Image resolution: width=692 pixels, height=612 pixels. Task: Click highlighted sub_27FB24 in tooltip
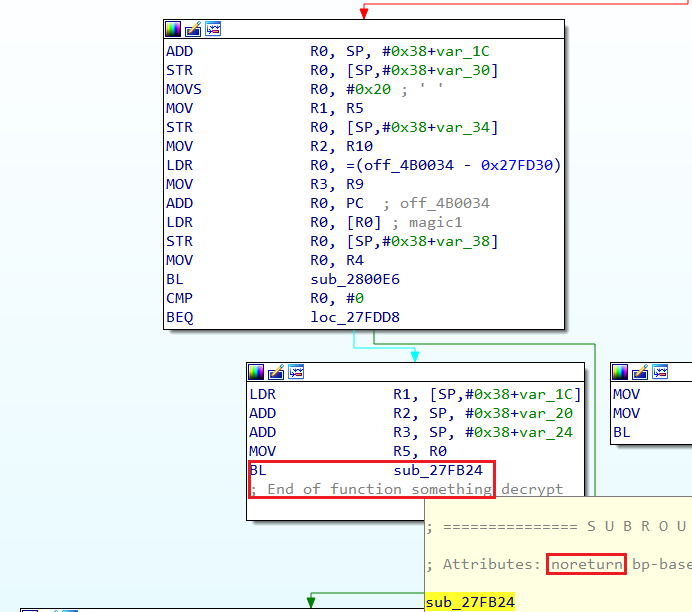[470, 602]
